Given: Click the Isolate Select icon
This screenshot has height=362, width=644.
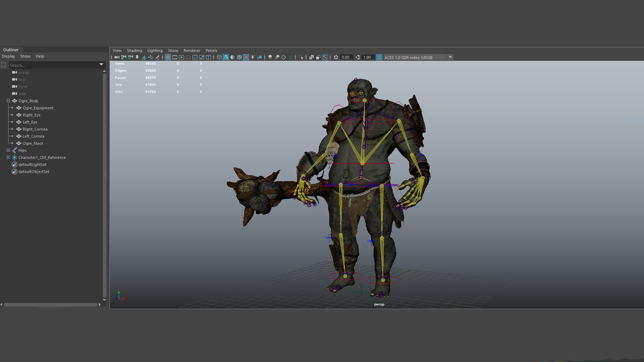Looking at the screenshot, I should tap(301, 57).
